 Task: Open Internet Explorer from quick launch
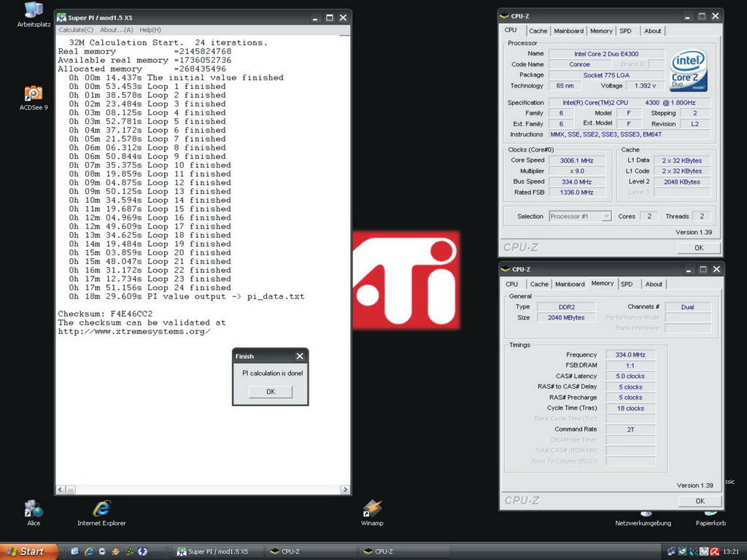[x=88, y=551]
